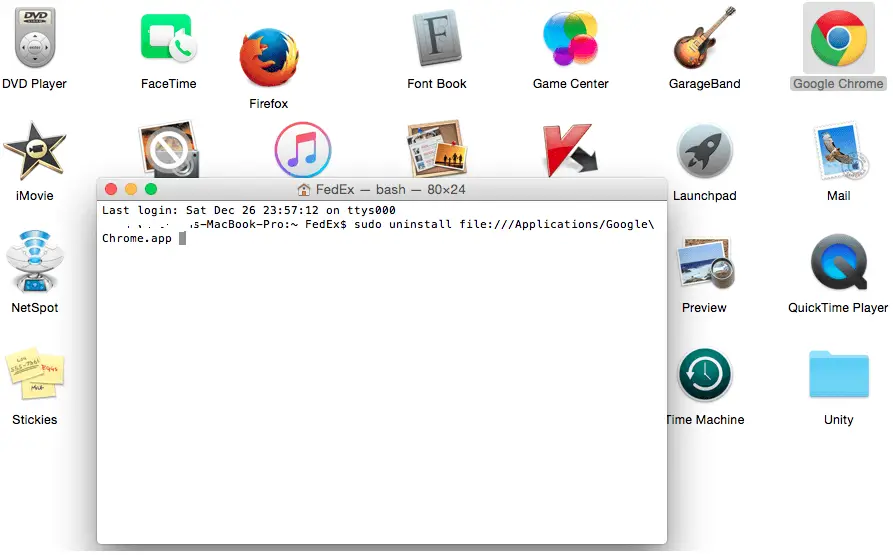Click the 'FaceTime' label text
Viewport: 893px width, 555px height.
pos(169,84)
